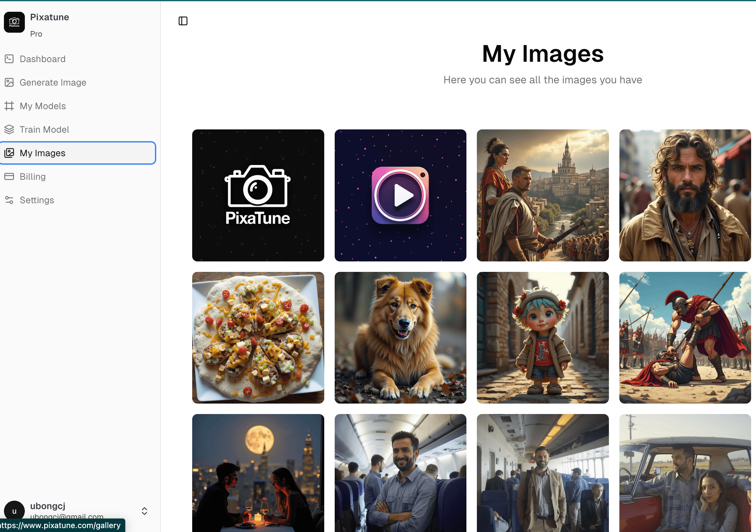
Task: Open the Settings page
Action: pyautogui.click(x=37, y=200)
